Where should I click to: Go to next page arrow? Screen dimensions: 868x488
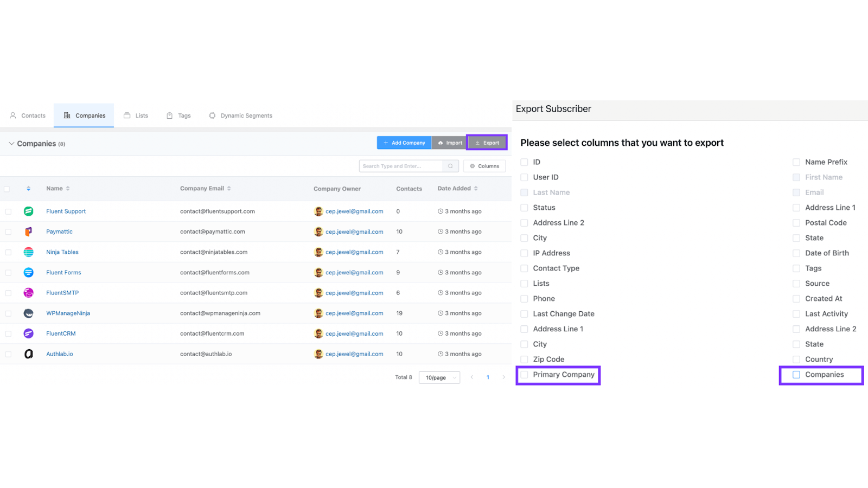503,377
